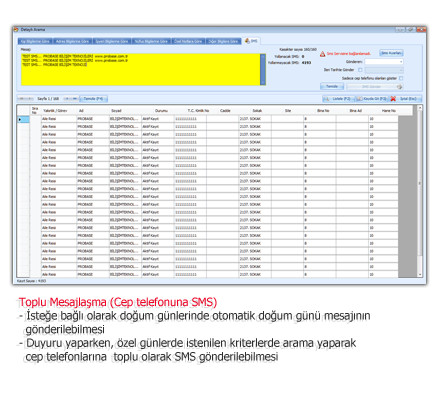The width and height of the screenshot is (437, 418).
Task: Select first row via its arrow indicator
Action: 23,119
